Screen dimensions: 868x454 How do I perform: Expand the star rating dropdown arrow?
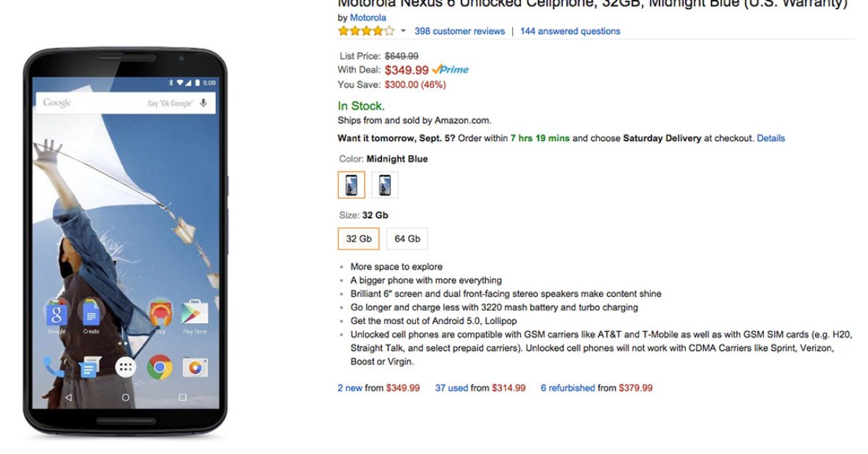[x=403, y=31]
